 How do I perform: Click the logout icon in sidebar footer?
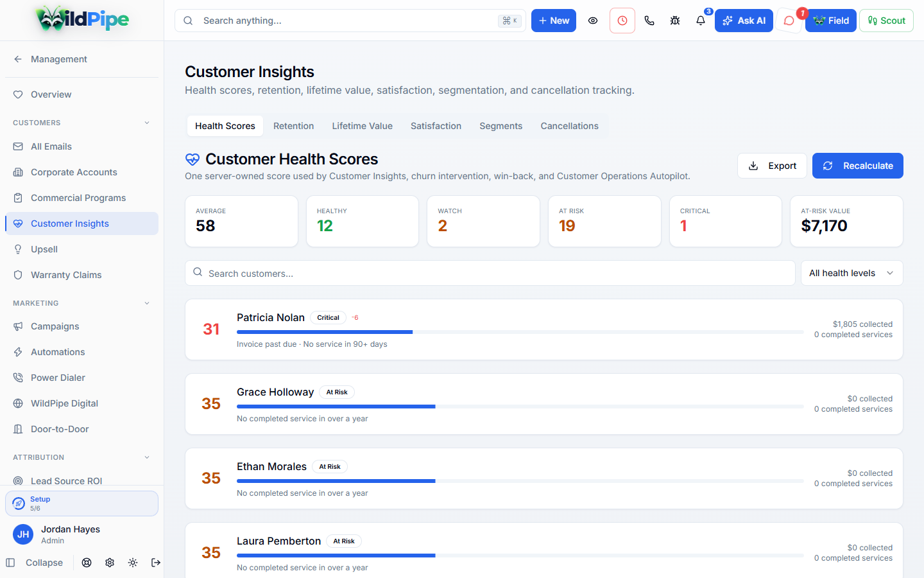coord(156,563)
